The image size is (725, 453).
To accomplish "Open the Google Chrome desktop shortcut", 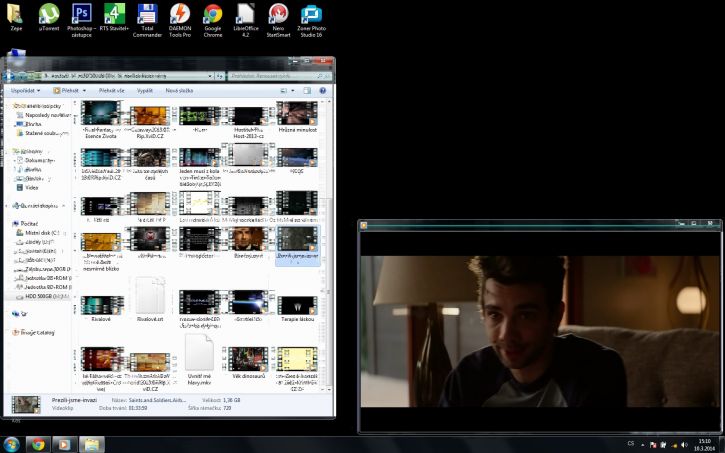I will click(x=213, y=20).
